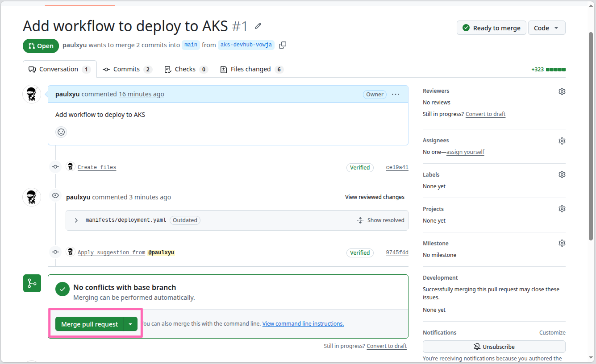The width and height of the screenshot is (596, 364).
Task: Copy the branch name aks-devhub-vowja icon
Action: [283, 45]
